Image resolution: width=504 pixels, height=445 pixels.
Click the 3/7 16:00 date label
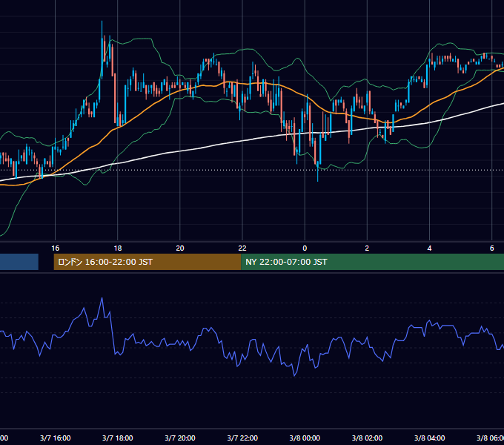pos(56,438)
